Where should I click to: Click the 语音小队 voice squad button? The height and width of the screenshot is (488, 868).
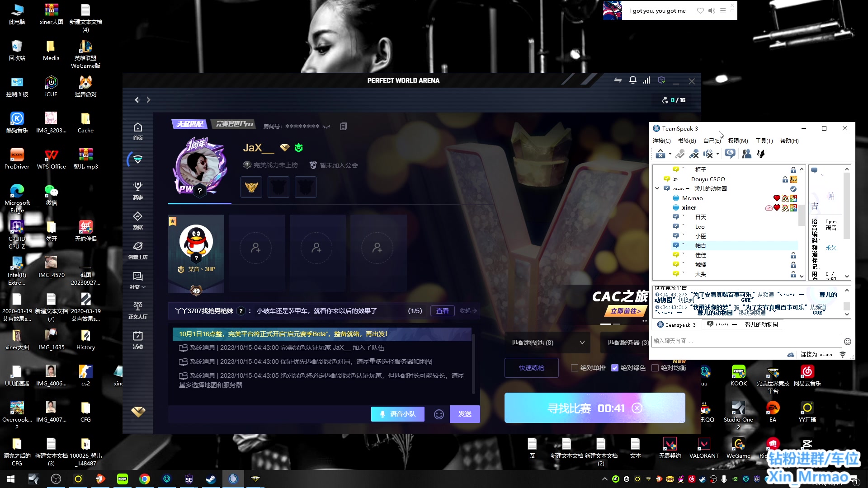click(398, 414)
